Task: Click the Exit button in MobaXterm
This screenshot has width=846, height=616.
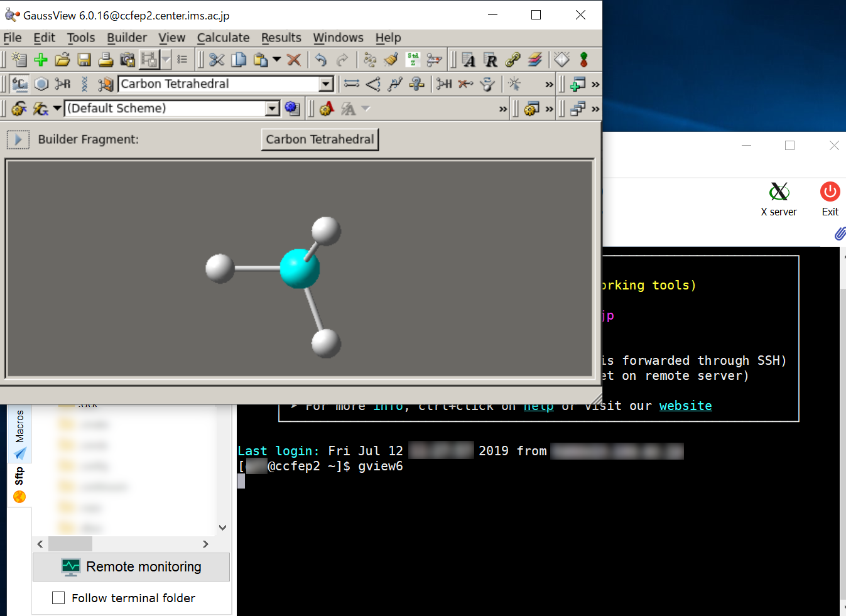Action: click(830, 199)
